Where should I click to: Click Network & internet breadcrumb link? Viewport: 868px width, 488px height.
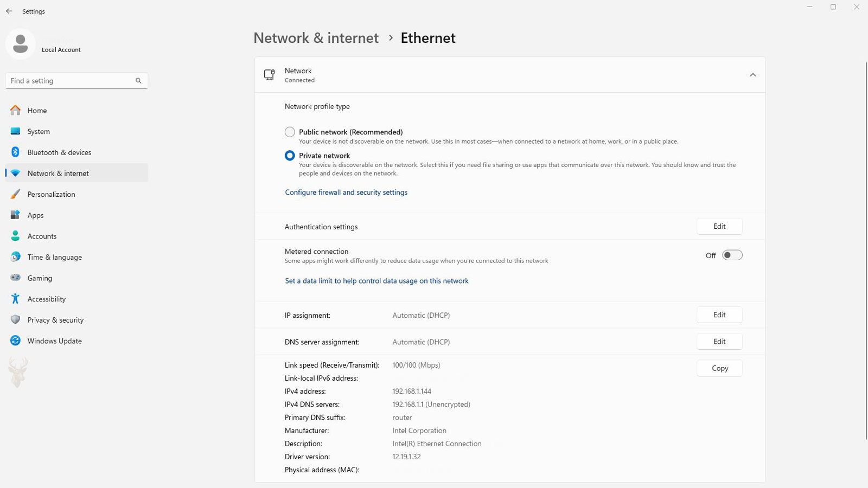point(316,38)
